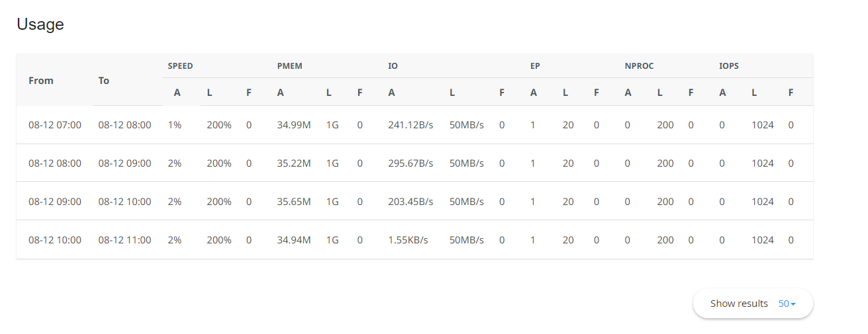The width and height of the screenshot is (868, 334).
Task: Click the blue 50 results value
Action: (x=787, y=304)
